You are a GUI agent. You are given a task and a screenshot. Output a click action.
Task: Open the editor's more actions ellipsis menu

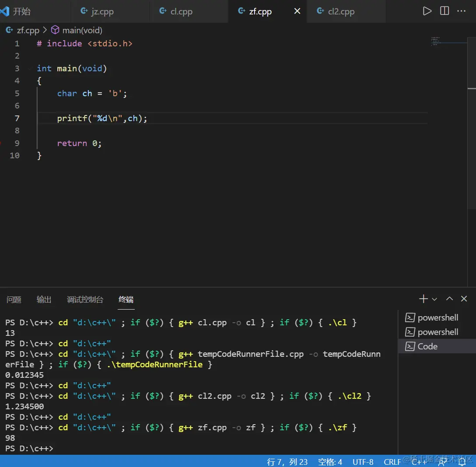pos(462,11)
